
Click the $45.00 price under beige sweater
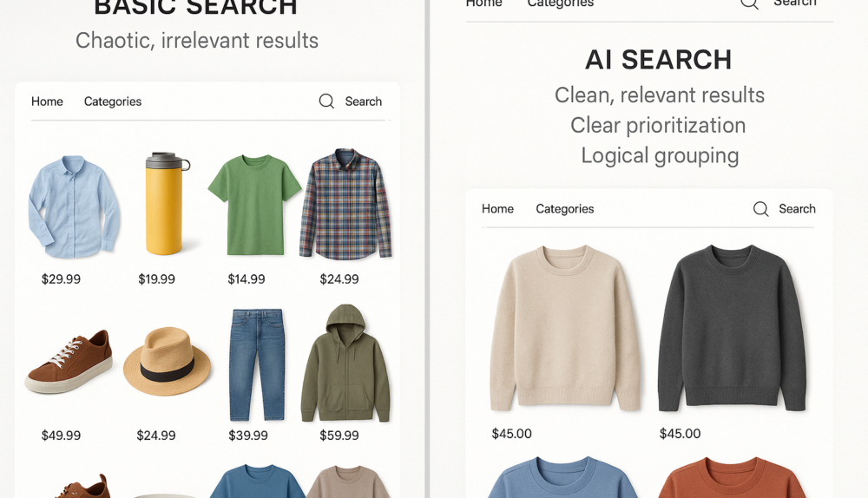(511, 434)
